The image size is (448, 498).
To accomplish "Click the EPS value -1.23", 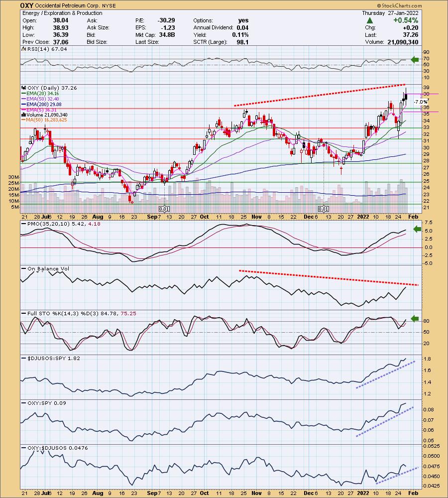I will tap(168, 27).
